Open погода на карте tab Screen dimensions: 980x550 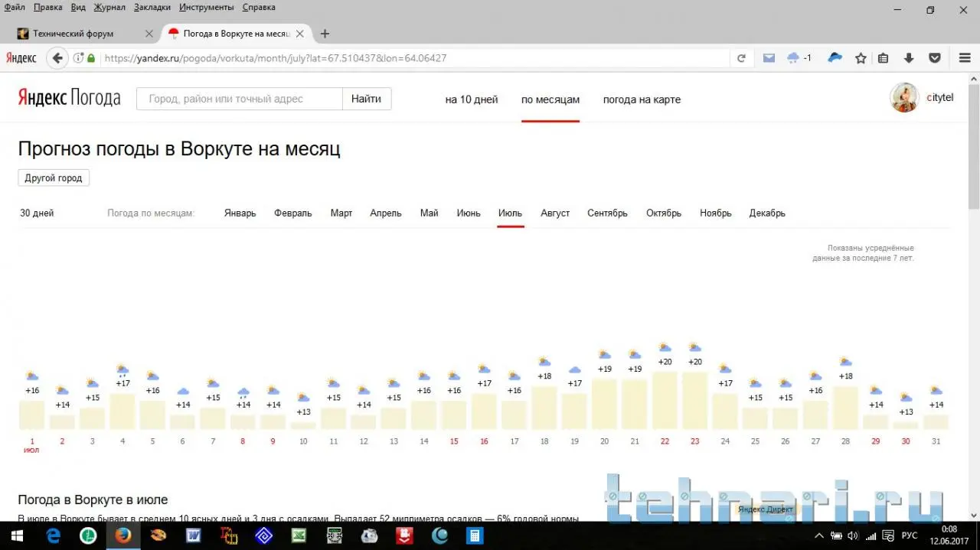coord(642,99)
